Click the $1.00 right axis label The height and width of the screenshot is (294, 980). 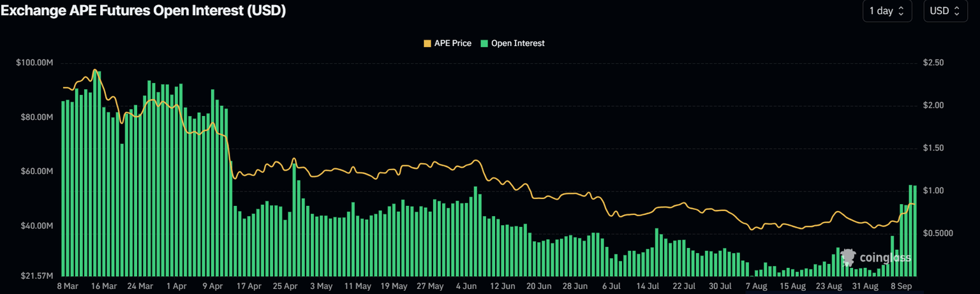pos(933,191)
